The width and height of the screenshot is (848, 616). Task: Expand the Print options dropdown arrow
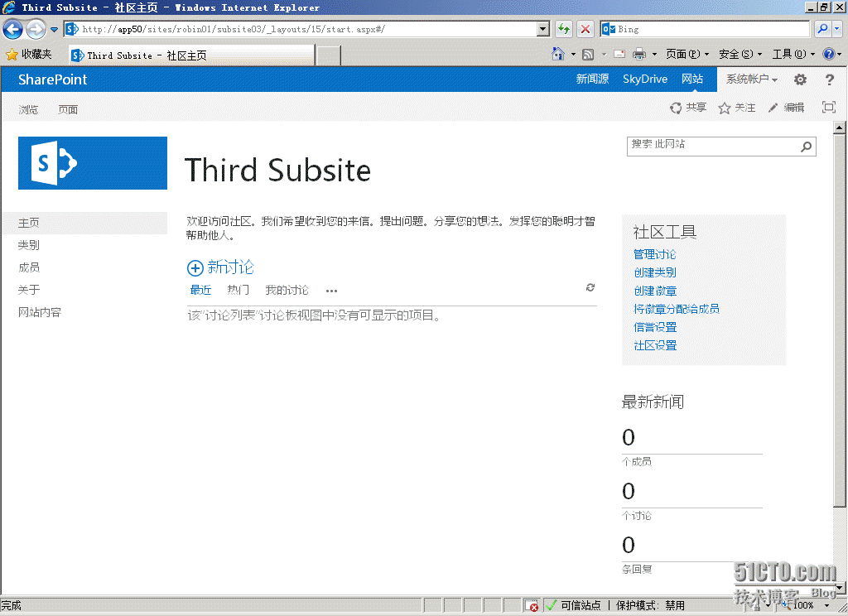(654, 54)
